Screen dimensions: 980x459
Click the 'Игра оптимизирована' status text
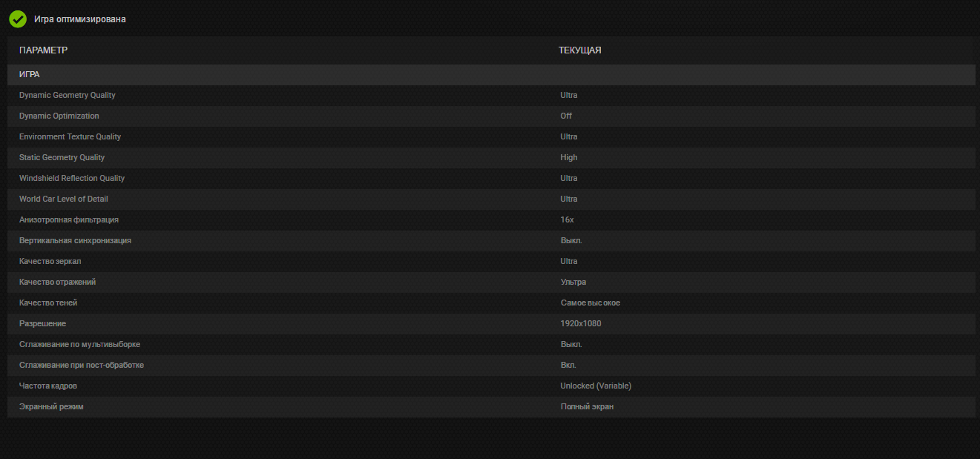[80, 19]
